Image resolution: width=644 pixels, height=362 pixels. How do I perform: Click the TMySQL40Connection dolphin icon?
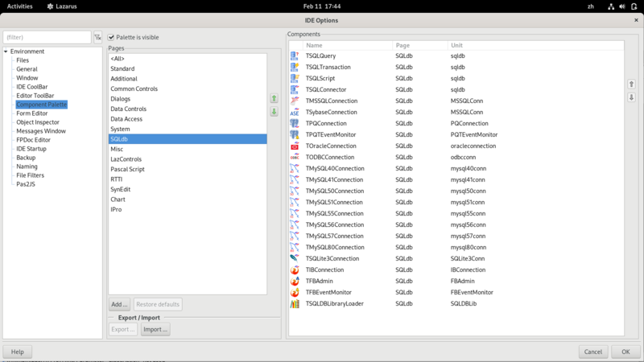(x=295, y=168)
